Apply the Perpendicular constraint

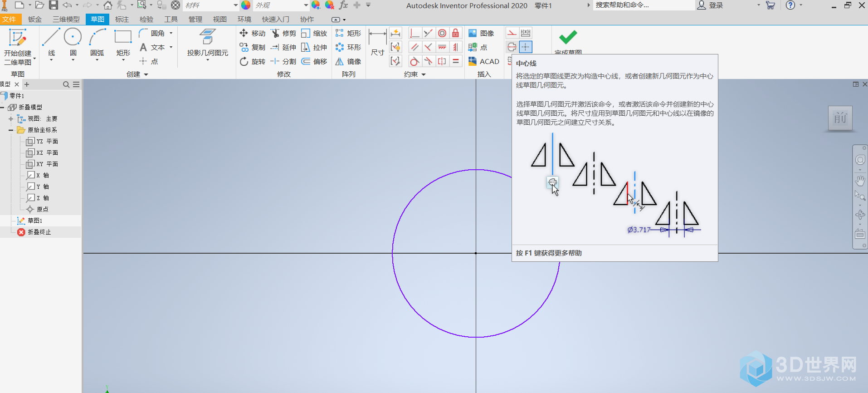tap(428, 47)
